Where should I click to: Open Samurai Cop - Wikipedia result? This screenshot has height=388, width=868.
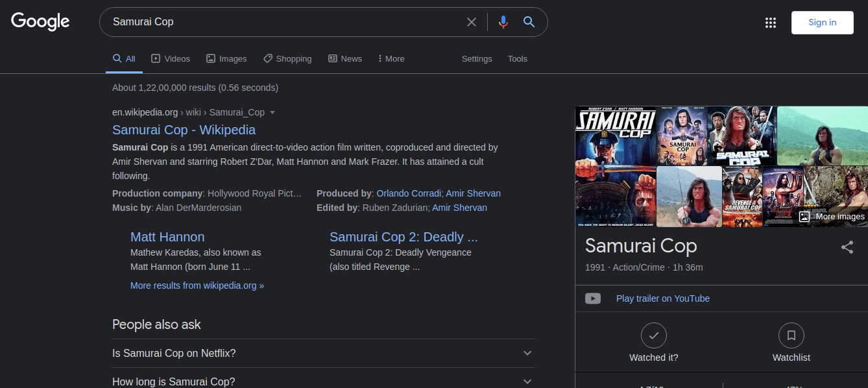pos(184,130)
